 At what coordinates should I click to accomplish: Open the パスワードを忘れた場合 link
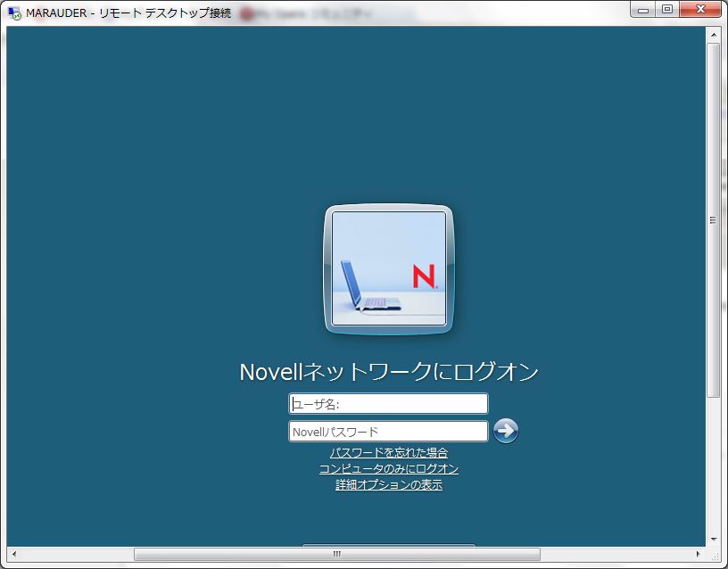coord(389,452)
